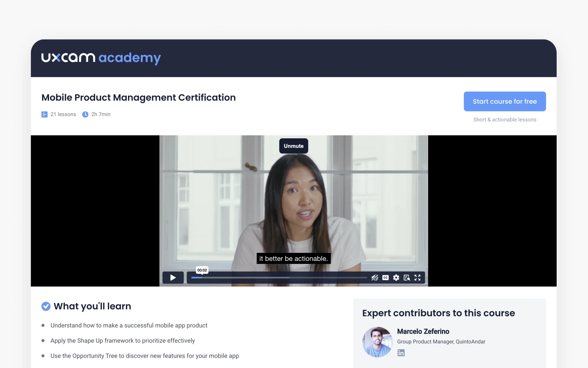Click Group Product Manager, QuintoAndar text
The width and height of the screenshot is (588, 368).
[x=441, y=342]
